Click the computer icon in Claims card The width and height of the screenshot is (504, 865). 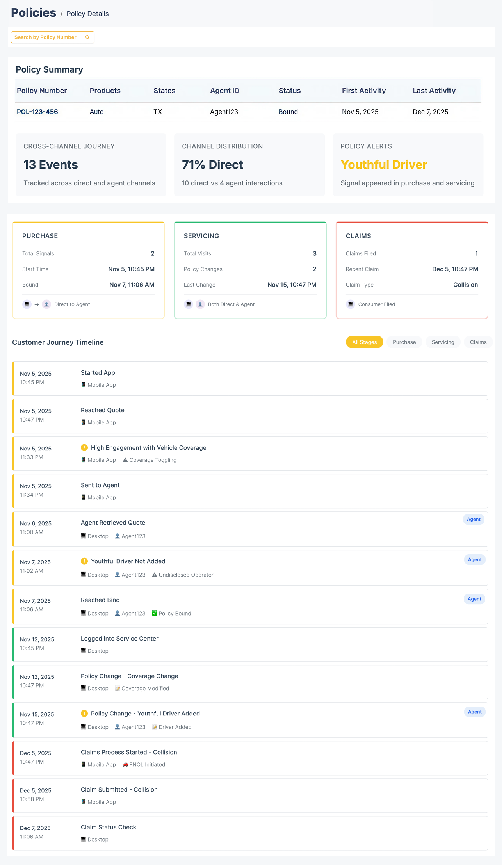[x=351, y=304]
